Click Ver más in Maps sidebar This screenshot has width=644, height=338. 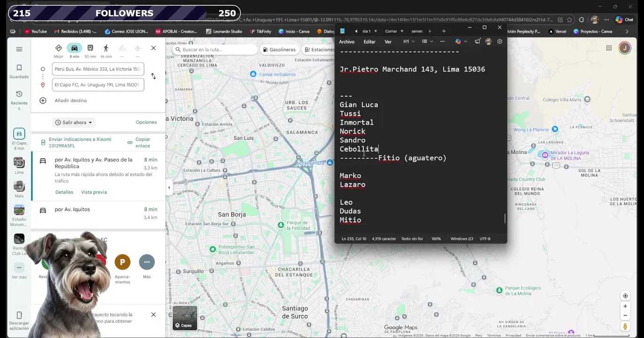(19, 271)
